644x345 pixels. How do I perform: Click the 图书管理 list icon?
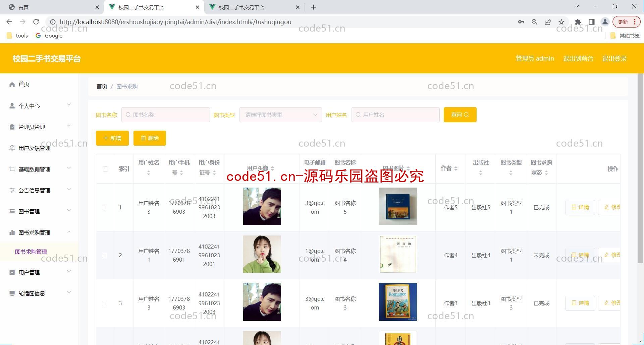coord(12,211)
